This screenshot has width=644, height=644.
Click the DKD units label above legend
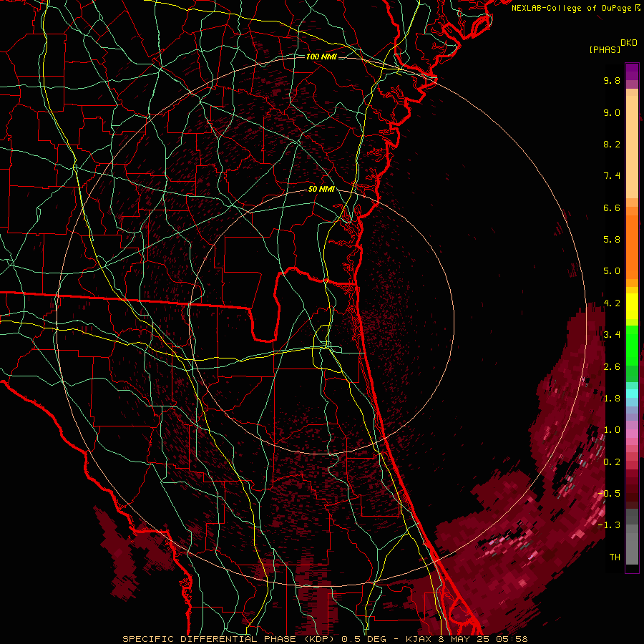click(629, 43)
